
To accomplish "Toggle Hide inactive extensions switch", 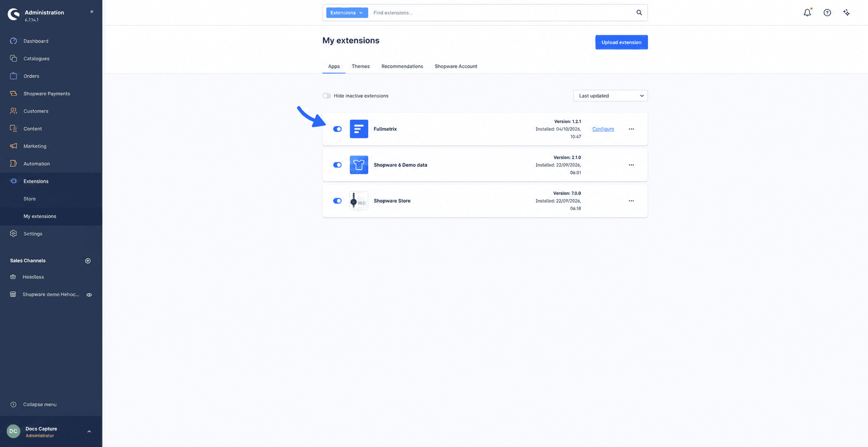I will (x=326, y=96).
